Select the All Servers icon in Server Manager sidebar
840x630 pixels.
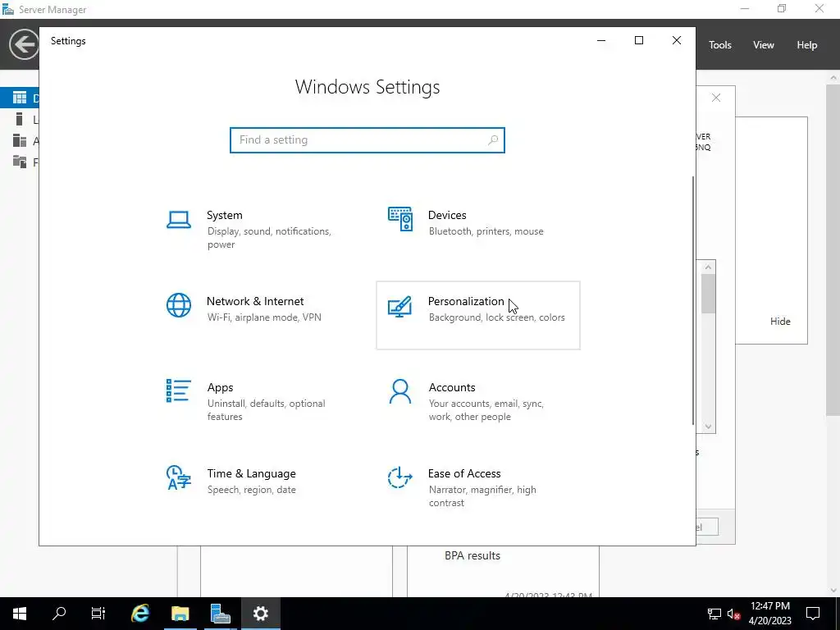(20, 140)
